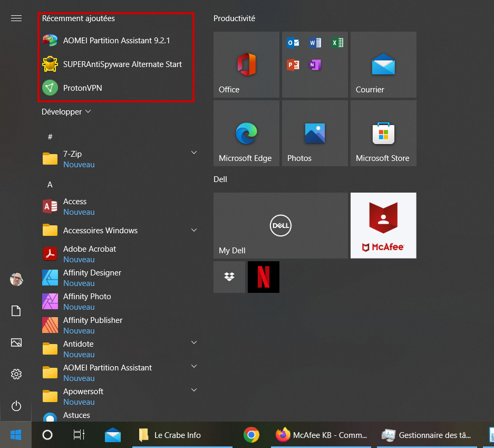
Task: Open the user account avatar
Action: coord(16,279)
